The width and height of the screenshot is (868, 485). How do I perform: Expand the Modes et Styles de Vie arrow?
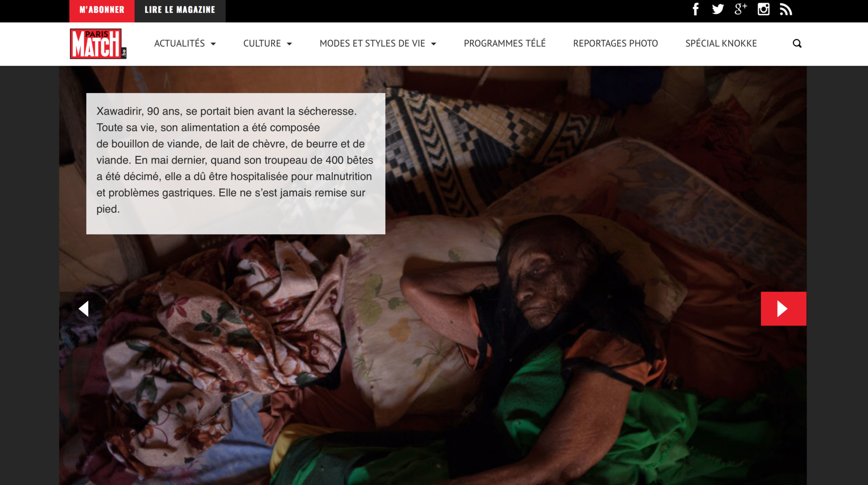[434, 44]
